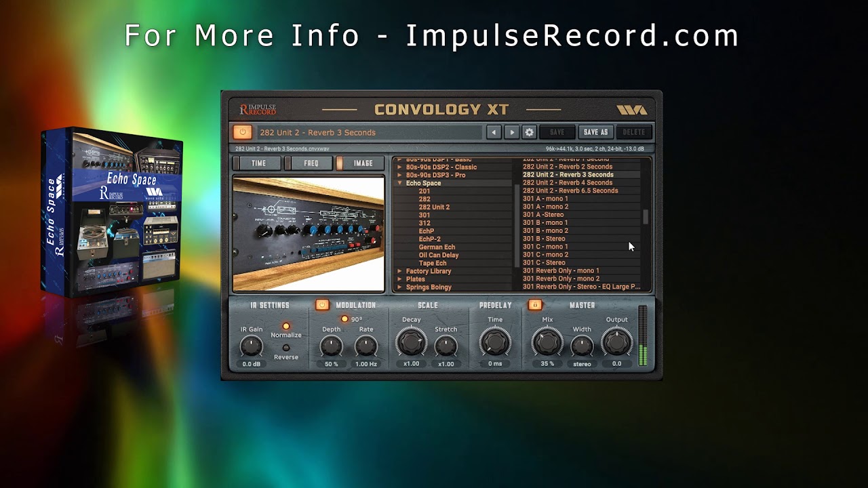Click the modulation Rate knob
The image size is (868, 488).
point(366,347)
